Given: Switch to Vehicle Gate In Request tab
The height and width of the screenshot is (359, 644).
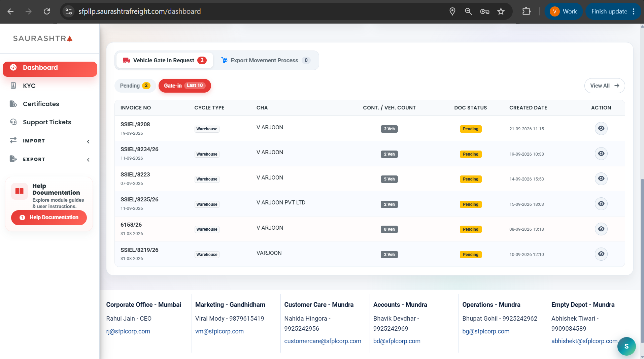Looking at the screenshot, I should pos(164,60).
